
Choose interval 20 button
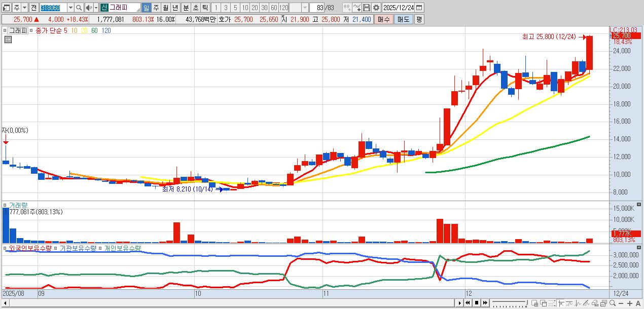[255, 8]
